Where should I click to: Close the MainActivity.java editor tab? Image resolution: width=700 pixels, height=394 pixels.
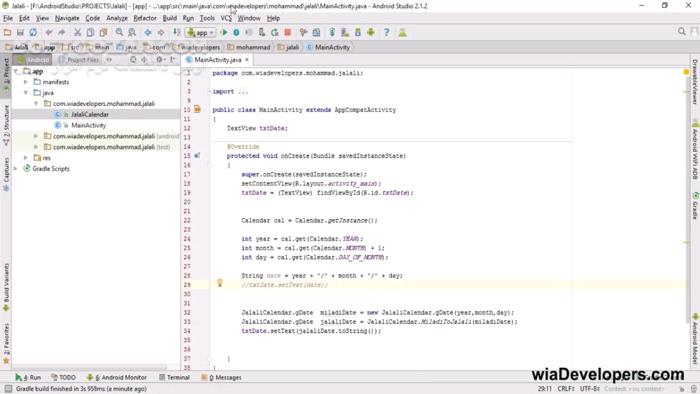pos(246,59)
